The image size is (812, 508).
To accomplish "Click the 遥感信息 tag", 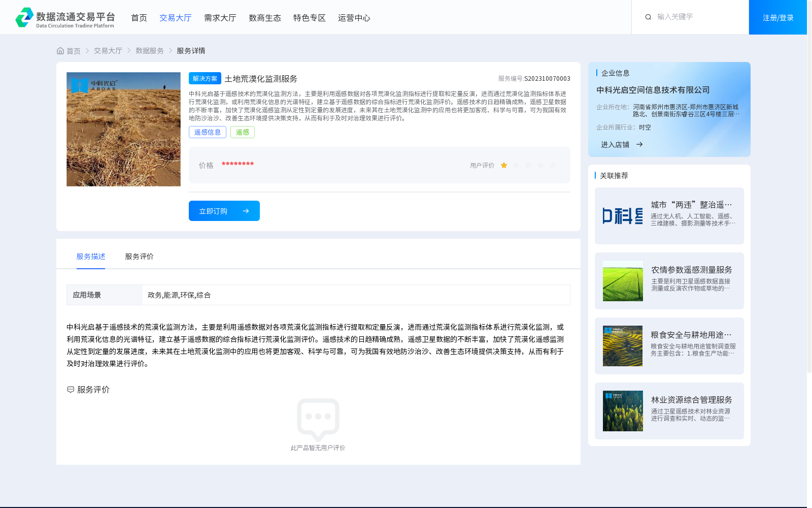I will [208, 132].
